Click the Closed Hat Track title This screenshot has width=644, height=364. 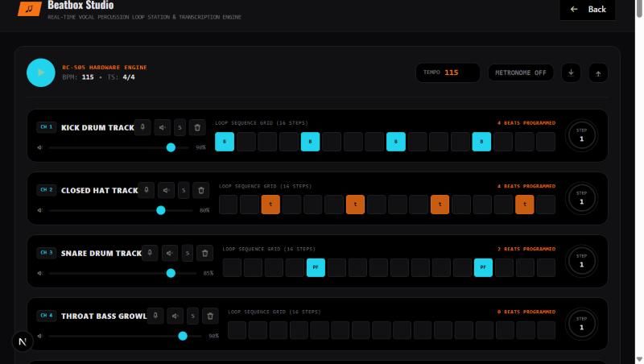click(99, 191)
